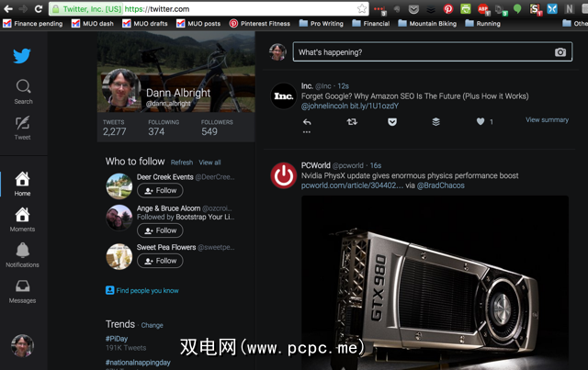View Followers count 549
This screenshot has width=588, height=370.
click(217, 128)
